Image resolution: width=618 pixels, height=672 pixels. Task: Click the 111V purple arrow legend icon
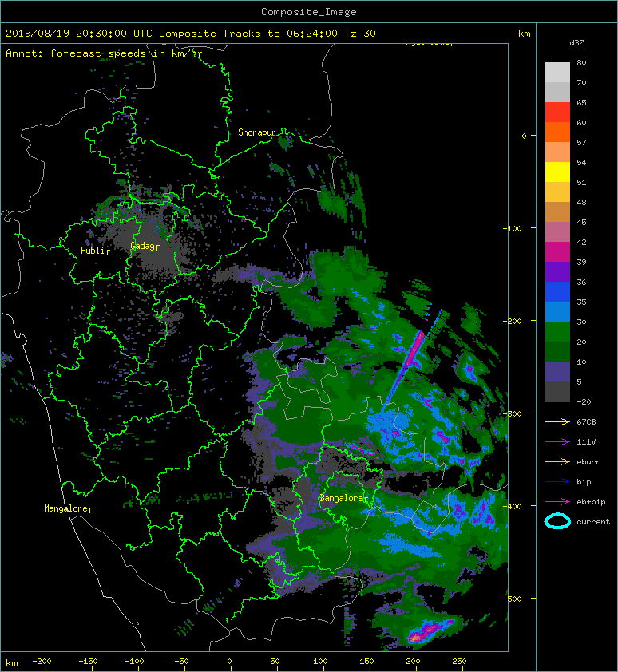[557, 442]
